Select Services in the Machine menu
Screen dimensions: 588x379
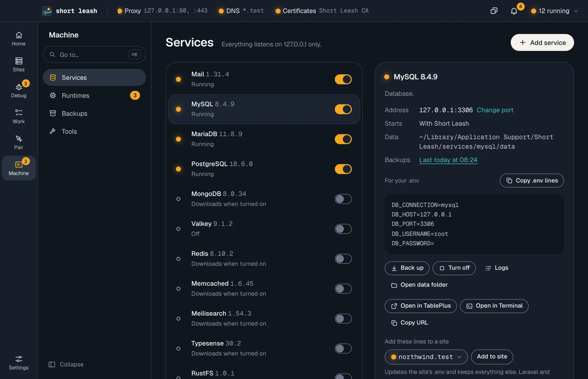(94, 78)
